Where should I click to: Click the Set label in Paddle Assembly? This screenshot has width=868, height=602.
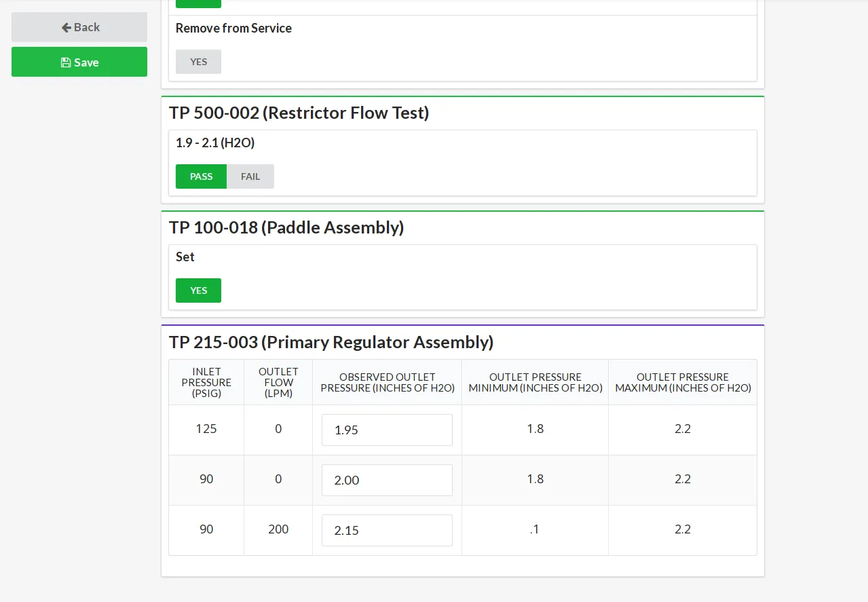pos(185,257)
